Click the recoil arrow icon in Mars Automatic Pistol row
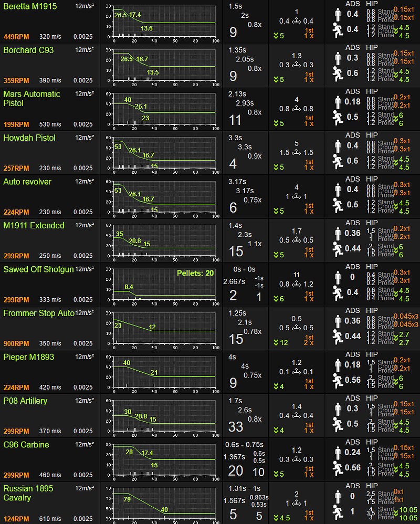Image resolution: width=420 pixels, height=524 pixels. [x=297, y=109]
